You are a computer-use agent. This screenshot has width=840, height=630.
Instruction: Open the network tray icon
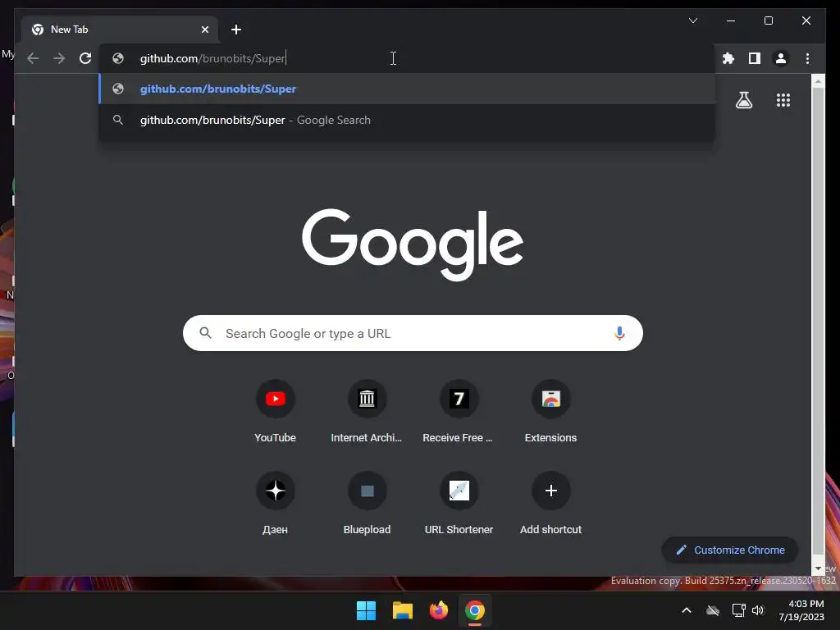pyautogui.click(x=739, y=610)
